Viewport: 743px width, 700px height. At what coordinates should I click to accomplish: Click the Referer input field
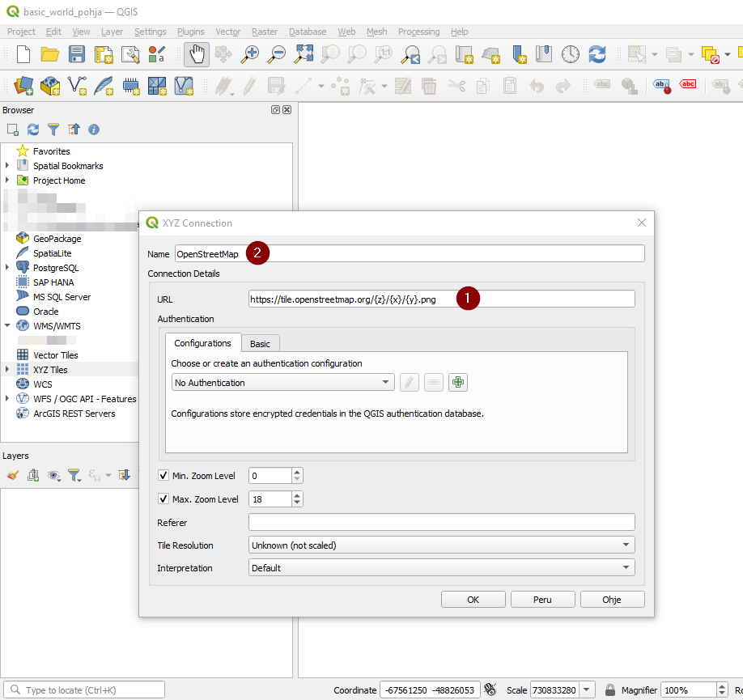[x=441, y=522]
